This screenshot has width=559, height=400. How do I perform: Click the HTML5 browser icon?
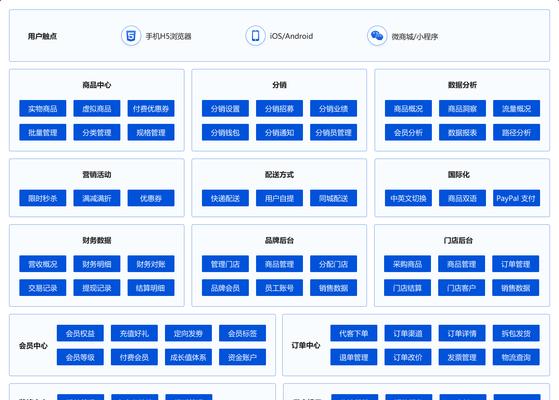tap(131, 36)
